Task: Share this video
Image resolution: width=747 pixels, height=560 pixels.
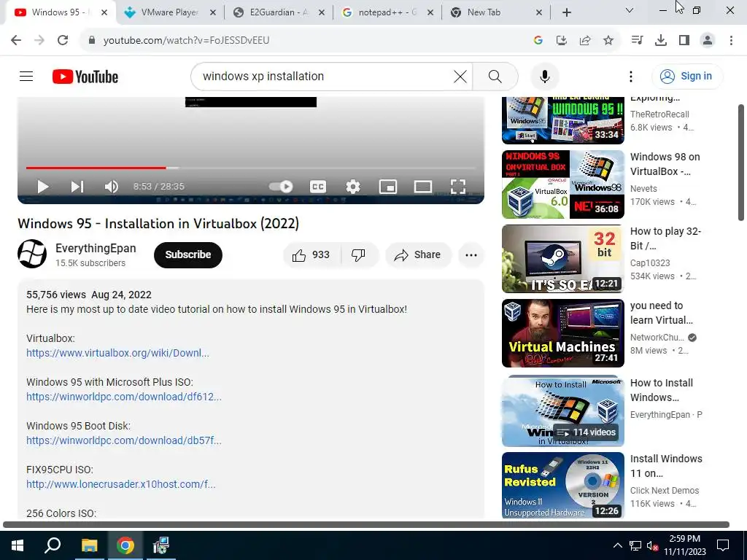Action: [x=418, y=255]
